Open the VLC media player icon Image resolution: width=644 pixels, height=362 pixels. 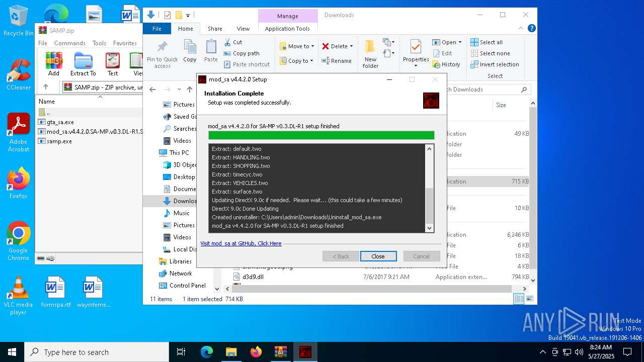click(x=18, y=295)
